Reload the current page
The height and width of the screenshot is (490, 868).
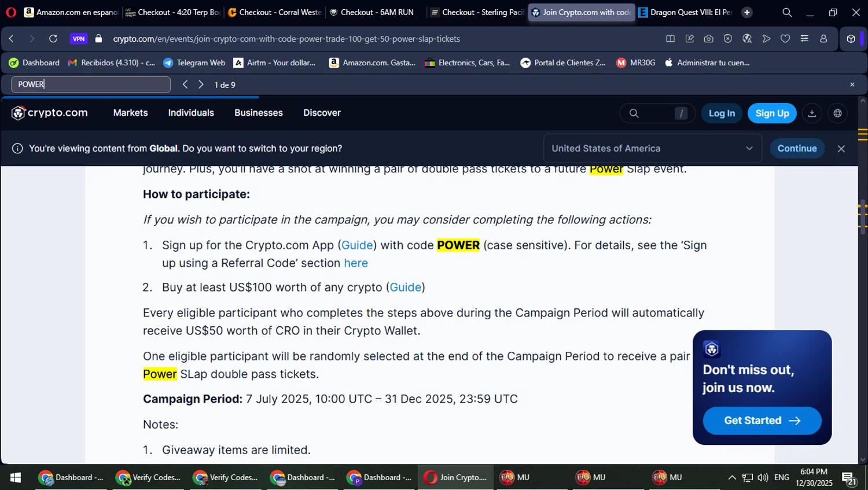(x=53, y=39)
